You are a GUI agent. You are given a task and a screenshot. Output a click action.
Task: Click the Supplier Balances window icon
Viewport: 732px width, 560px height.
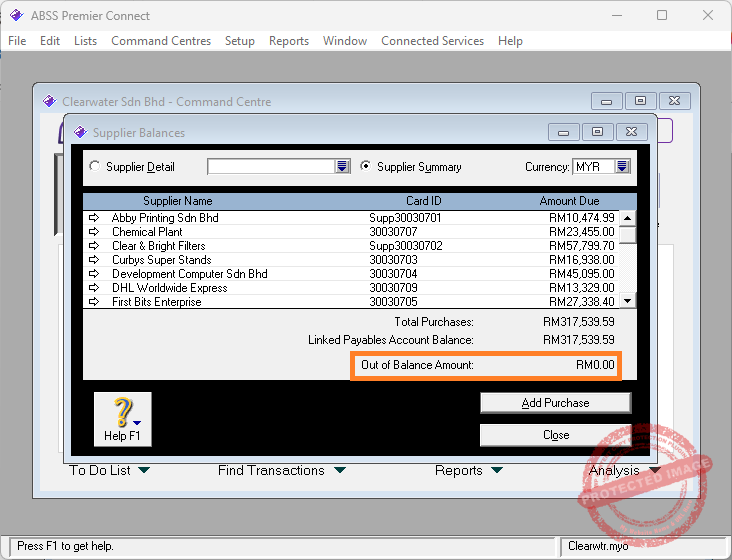click(x=80, y=133)
